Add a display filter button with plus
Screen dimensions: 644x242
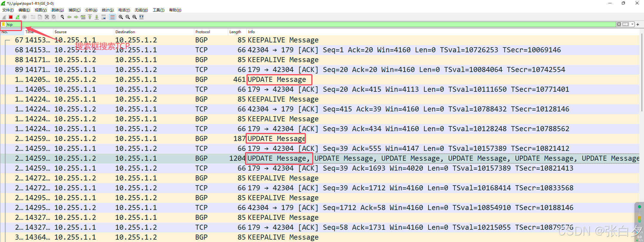click(638, 24)
